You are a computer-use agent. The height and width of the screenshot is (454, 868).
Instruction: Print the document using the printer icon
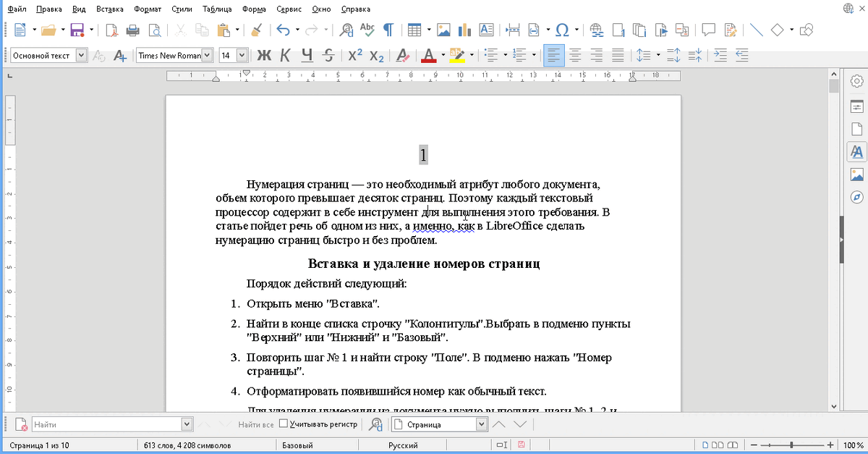(133, 30)
